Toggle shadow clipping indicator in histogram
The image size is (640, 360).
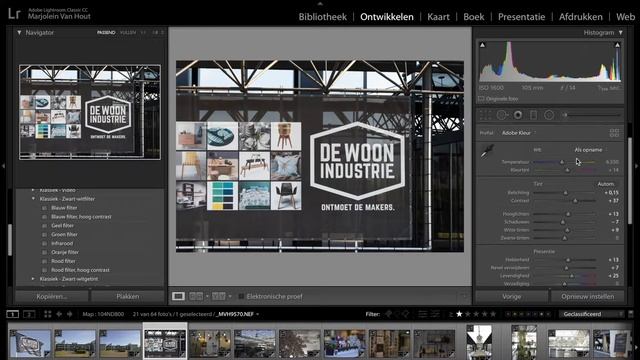[x=482, y=45]
